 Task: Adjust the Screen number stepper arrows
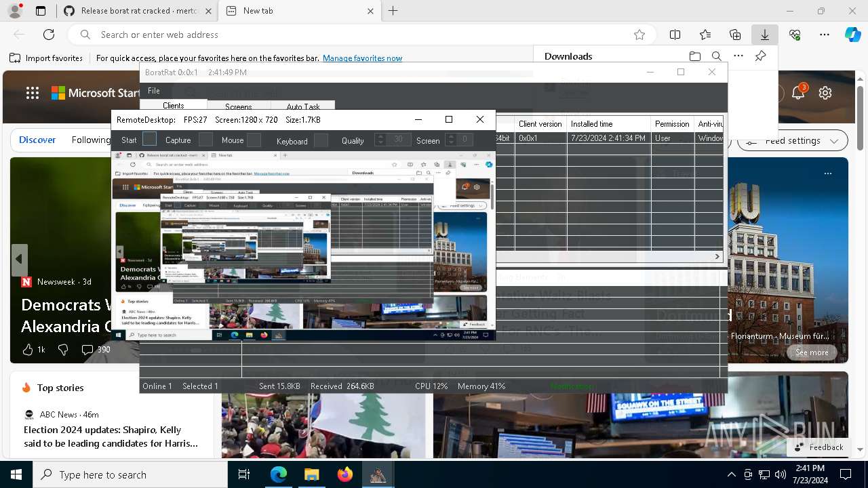coord(450,140)
